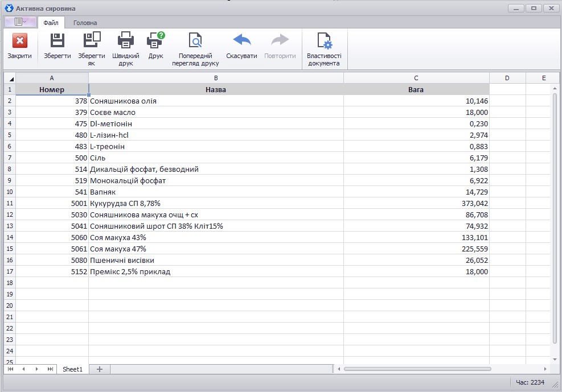
Task: Switch to the Головна ribbon tab
Action: (85, 23)
